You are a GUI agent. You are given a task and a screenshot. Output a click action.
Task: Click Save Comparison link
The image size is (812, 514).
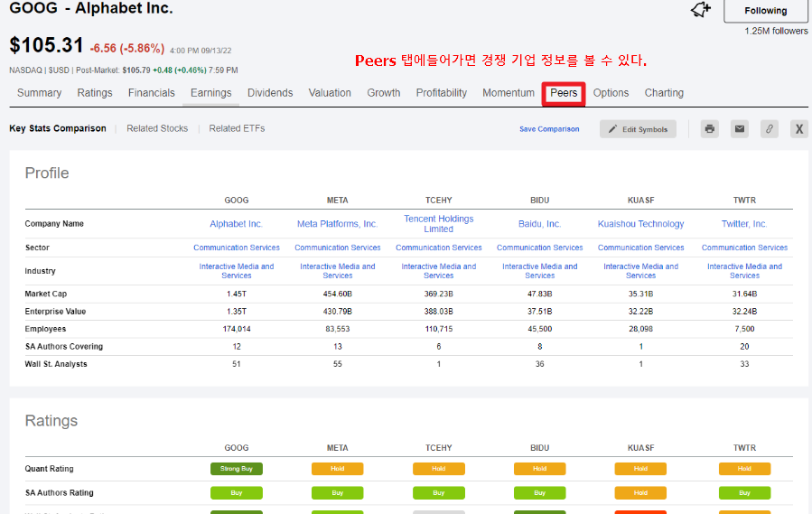pos(549,129)
